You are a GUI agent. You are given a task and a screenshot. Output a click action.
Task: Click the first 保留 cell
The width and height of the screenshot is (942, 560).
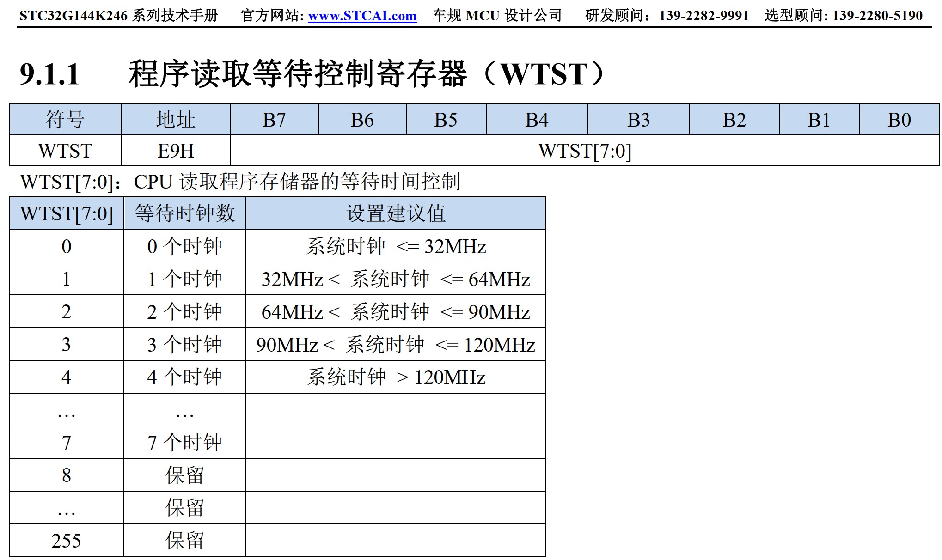coord(184,475)
